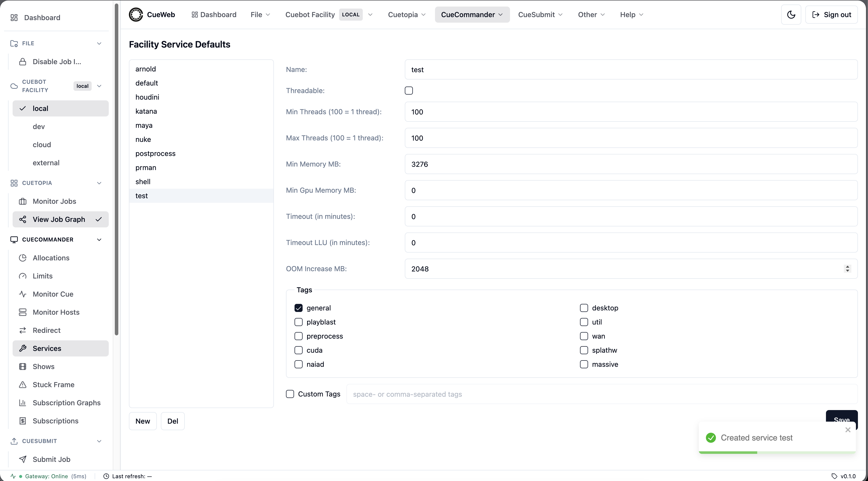Uncheck the general tag checkbox
The height and width of the screenshot is (481, 868).
click(x=298, y=308)
